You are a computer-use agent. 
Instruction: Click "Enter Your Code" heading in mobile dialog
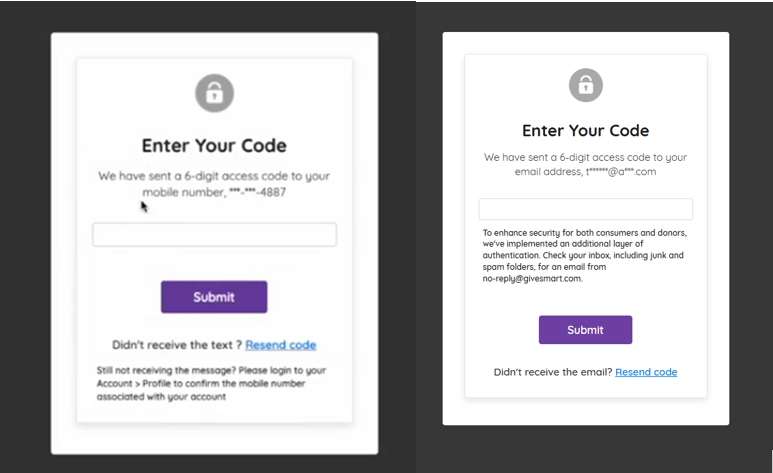pos(214,146)
